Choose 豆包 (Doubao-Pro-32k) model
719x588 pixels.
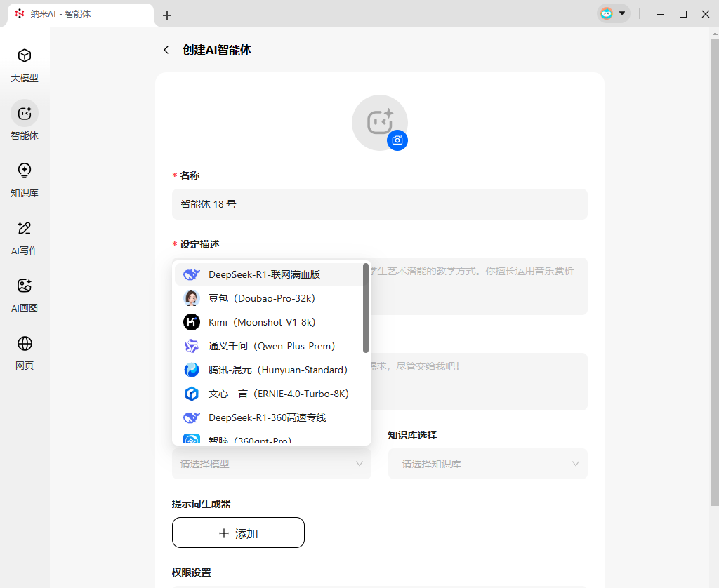click(x=269, y=298)
